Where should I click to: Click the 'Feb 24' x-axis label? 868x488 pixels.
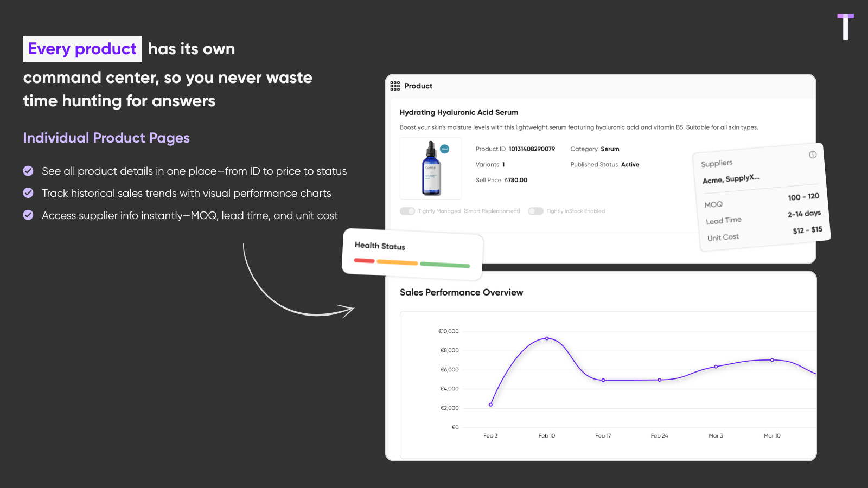click(x=660, y=436)
